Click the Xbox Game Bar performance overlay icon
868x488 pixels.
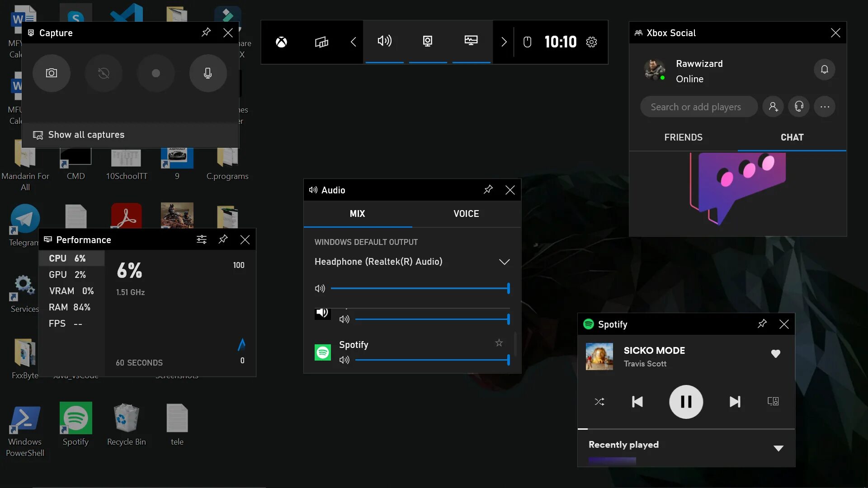(472, 41)
